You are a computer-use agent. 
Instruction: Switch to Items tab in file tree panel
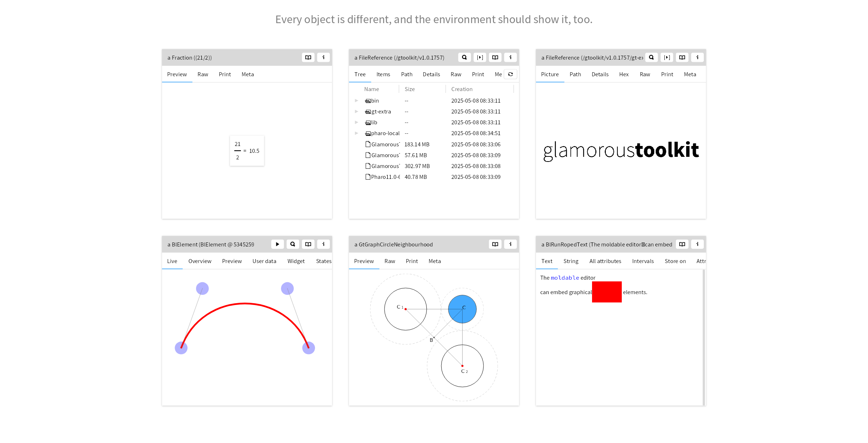(383, 74)
